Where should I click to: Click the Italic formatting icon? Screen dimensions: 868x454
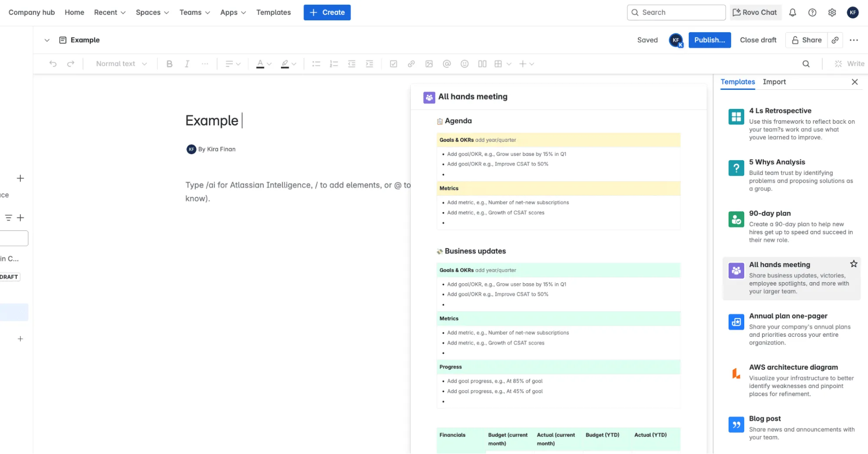187,64
